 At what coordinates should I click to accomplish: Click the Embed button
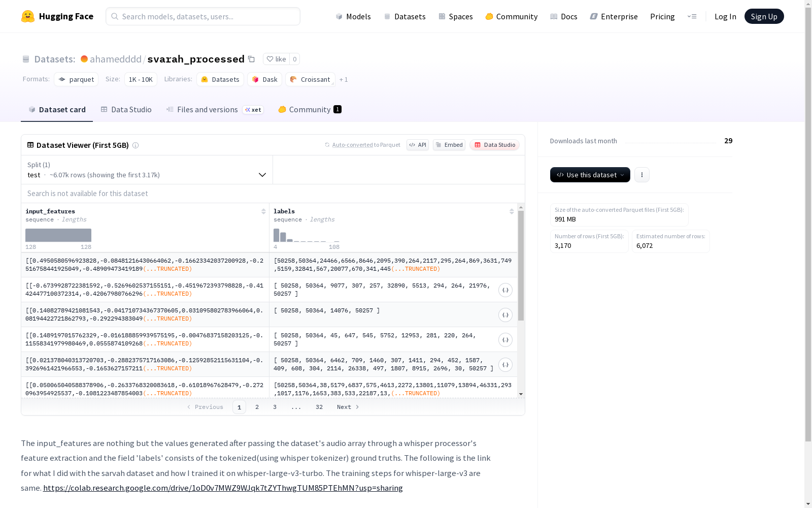click(449, 145)
